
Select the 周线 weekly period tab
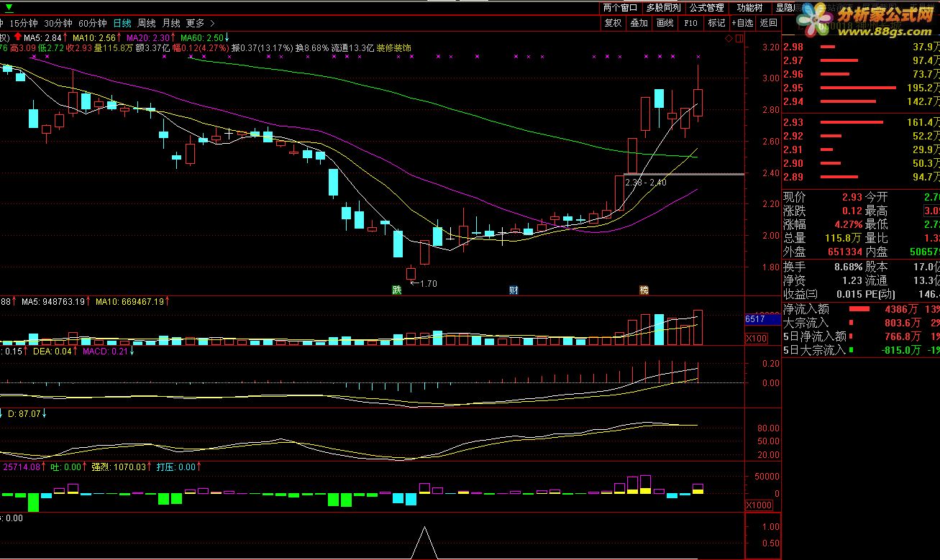pyautogui.click(x=147, y=23)
